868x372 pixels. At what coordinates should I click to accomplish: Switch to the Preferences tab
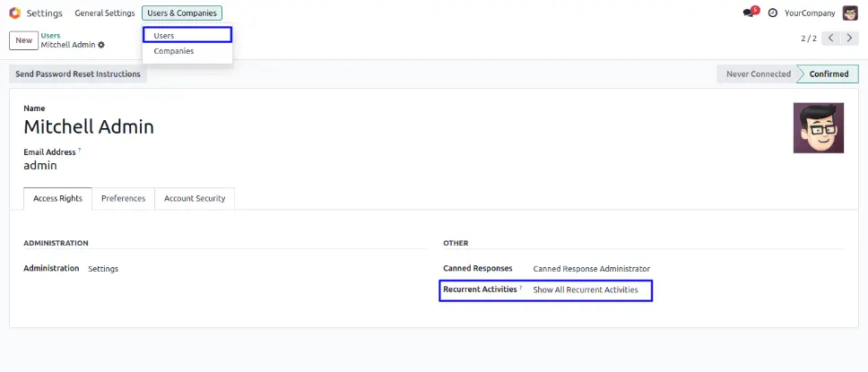pyautogui.click(x=123, y=198)
